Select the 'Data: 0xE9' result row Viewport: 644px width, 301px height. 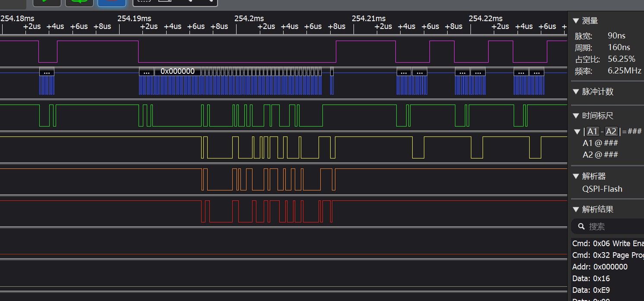coord(591,290)
